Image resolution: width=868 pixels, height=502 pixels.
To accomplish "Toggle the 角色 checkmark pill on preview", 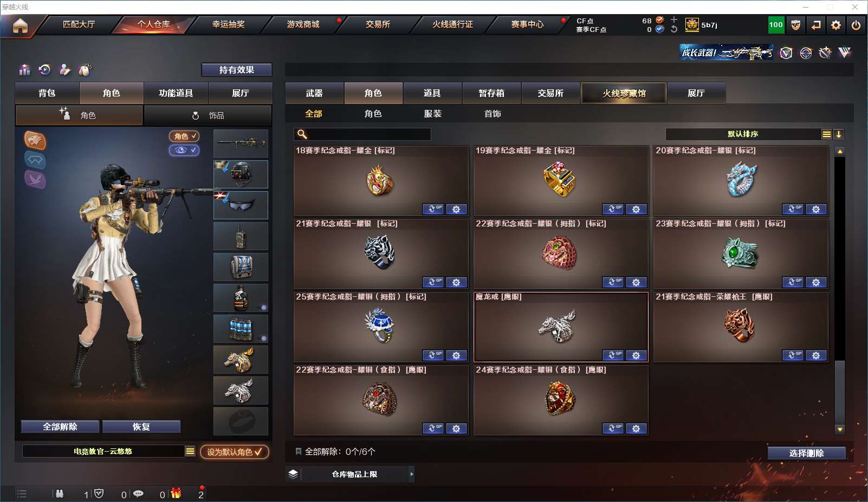I will (184, 136).
